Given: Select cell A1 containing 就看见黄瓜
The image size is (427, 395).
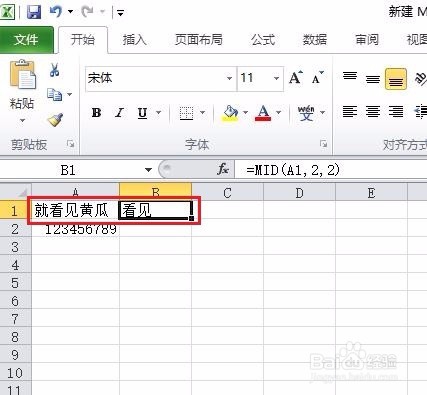Looking at the screenshot, I should click(75, 210).
